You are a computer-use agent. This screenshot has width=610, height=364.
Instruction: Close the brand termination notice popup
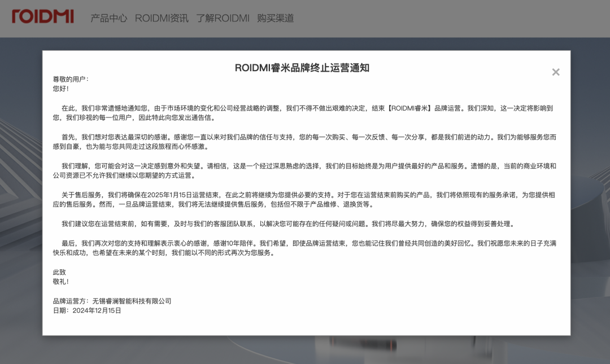click(x=556, y=72)
